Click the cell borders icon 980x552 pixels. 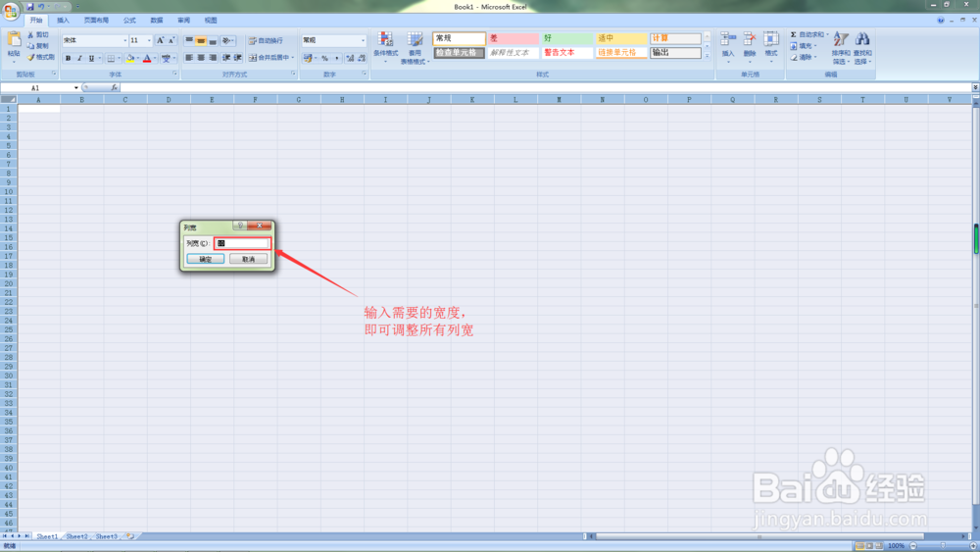pyautogui.click(x=111, y=58)
